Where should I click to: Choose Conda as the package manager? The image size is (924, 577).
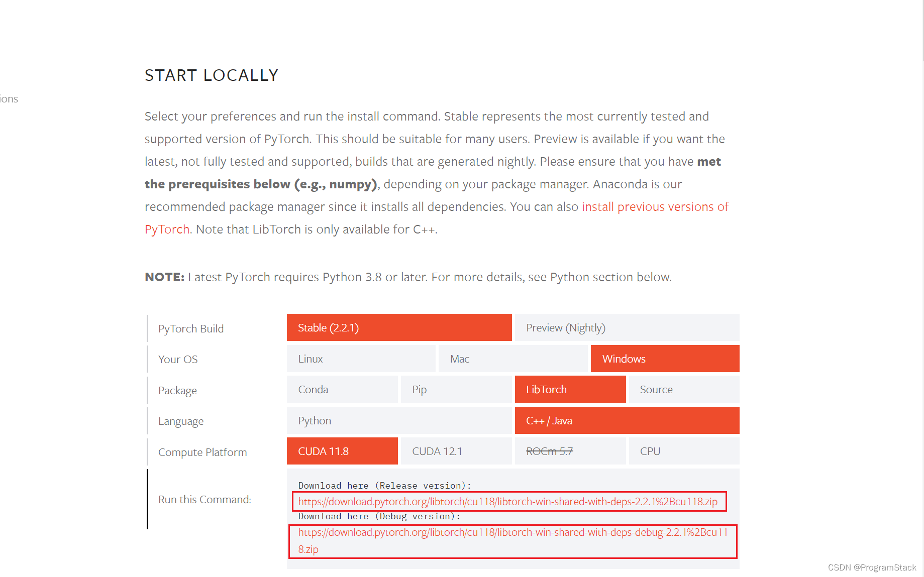point(342,389)
